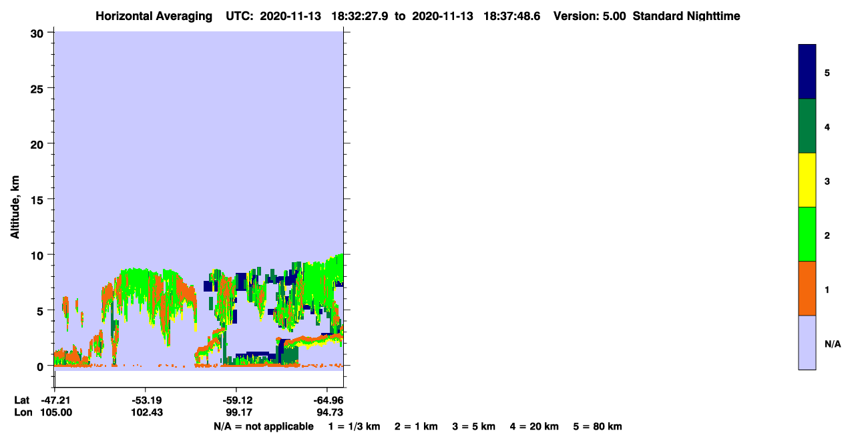Screen dimensions: 868x445
Task: Click the lavender N/A color bar segment
Action: [x=807, y=342]
